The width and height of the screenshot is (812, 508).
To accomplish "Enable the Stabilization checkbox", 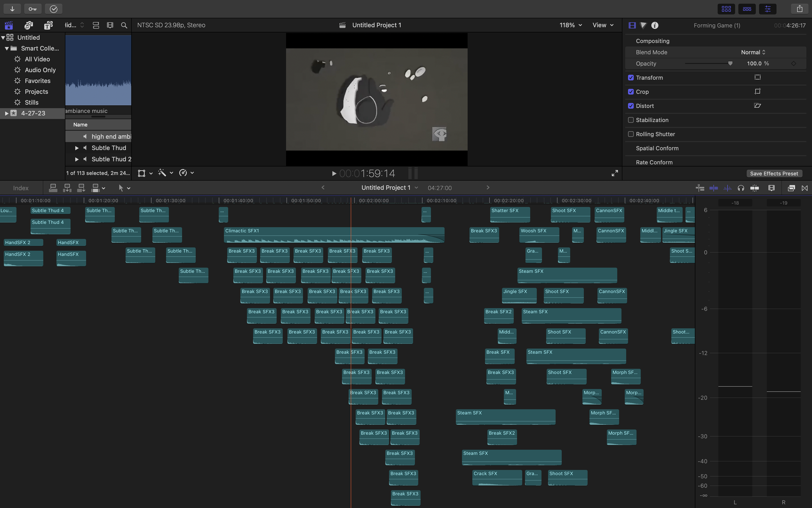I will (x=630, y=120).
